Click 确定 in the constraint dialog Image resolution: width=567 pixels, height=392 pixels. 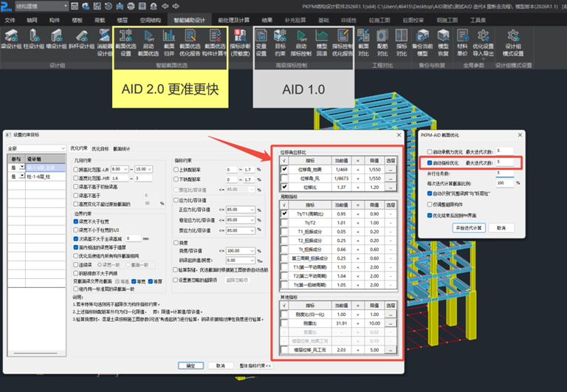tap(190, 365)
